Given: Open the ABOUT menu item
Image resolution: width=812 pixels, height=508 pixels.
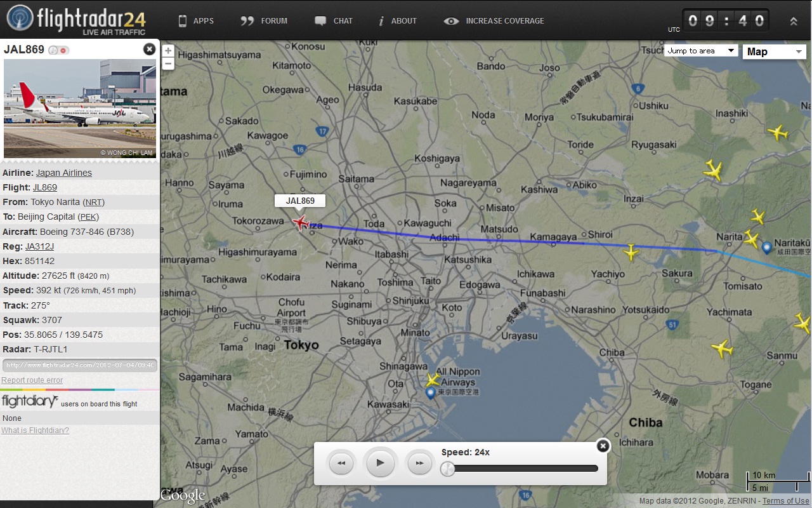Looking at the screenshot, I should 398,21.
